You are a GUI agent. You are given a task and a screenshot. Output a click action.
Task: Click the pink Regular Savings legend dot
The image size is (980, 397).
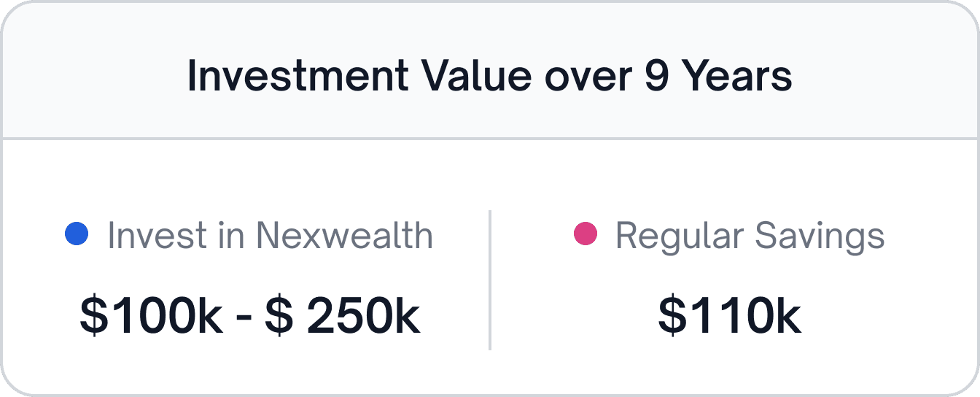[x=586, y=234]
